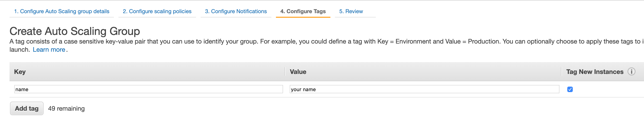Click the Value column header
644x122 pixels.
(x=298, y=72)
